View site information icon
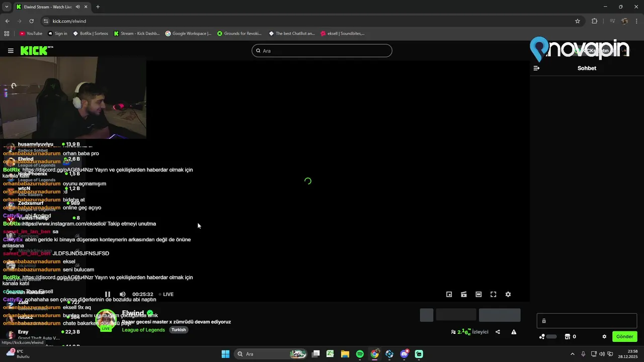 (x=46, y=21)
